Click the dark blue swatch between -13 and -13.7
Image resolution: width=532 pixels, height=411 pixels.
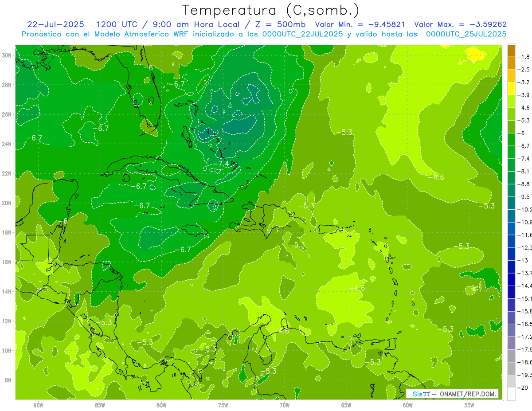[x=511, y=266]
